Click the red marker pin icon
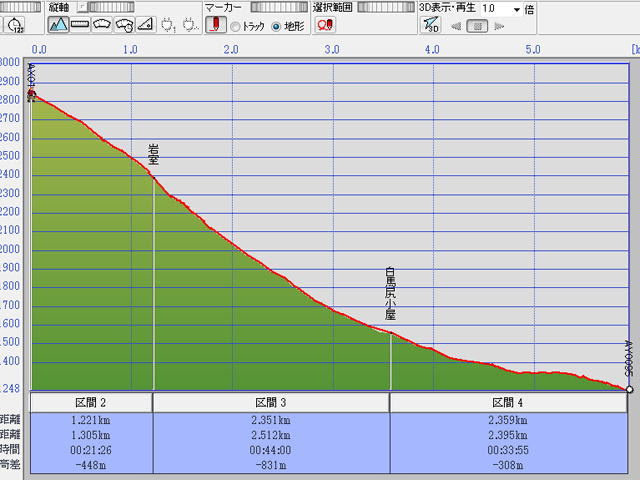Screen dimensions: 640x480 point(216,25)
